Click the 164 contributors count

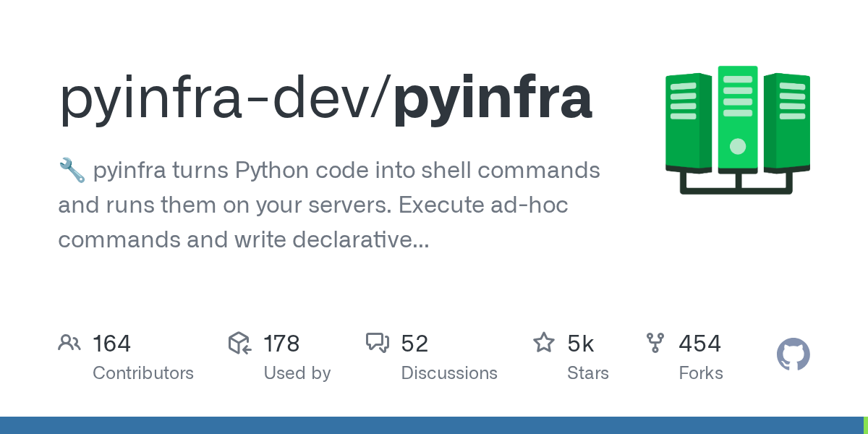pos(111,344)
